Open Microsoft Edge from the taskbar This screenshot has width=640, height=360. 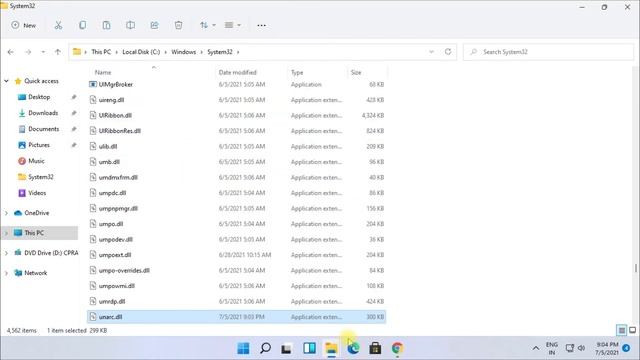[353, 348]
